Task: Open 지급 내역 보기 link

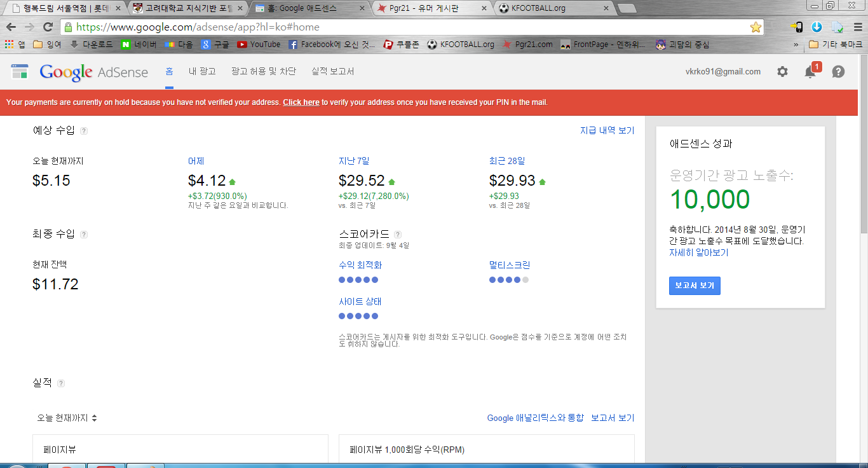Action: click(x=607, y=130)
